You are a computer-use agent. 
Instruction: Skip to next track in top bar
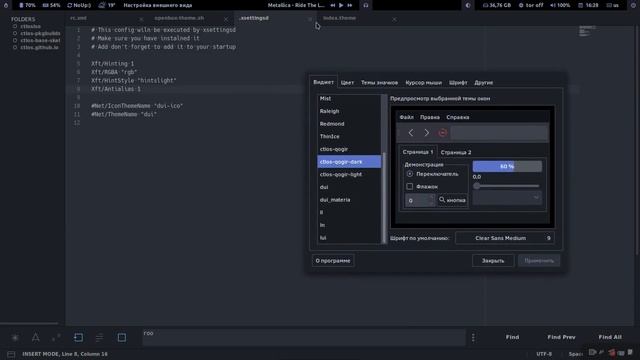click(350, 5)
